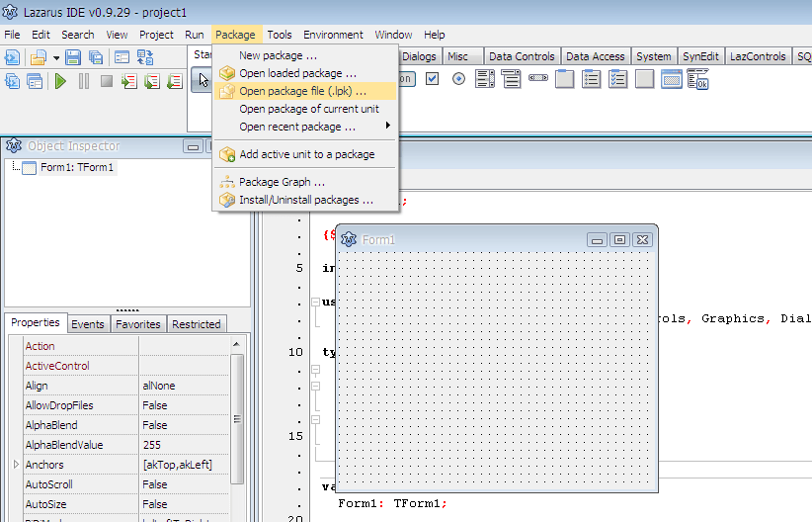Choose Package Graph menu entry
This screenshot has height=522, width=812.
pos(305,182)
